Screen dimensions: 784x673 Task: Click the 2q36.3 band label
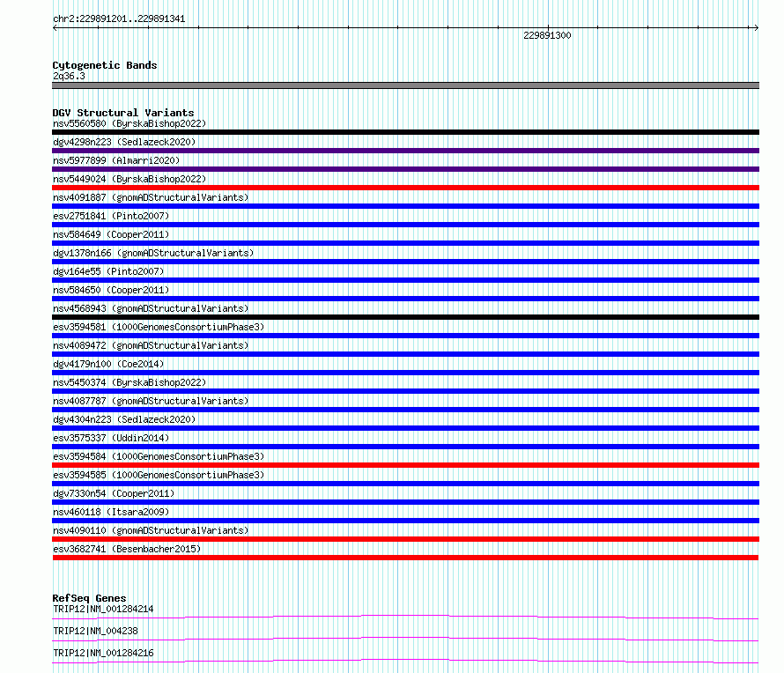click(69, 76)
